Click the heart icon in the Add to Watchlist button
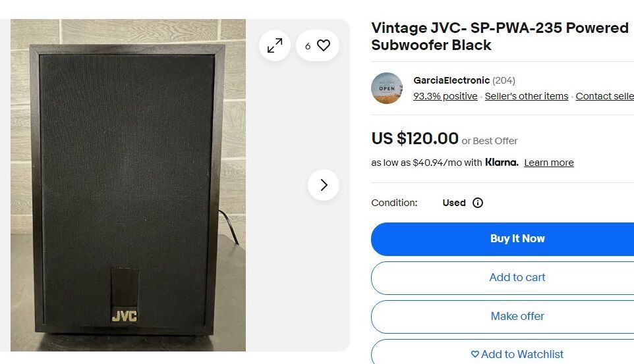 click(x=475, y=354)
